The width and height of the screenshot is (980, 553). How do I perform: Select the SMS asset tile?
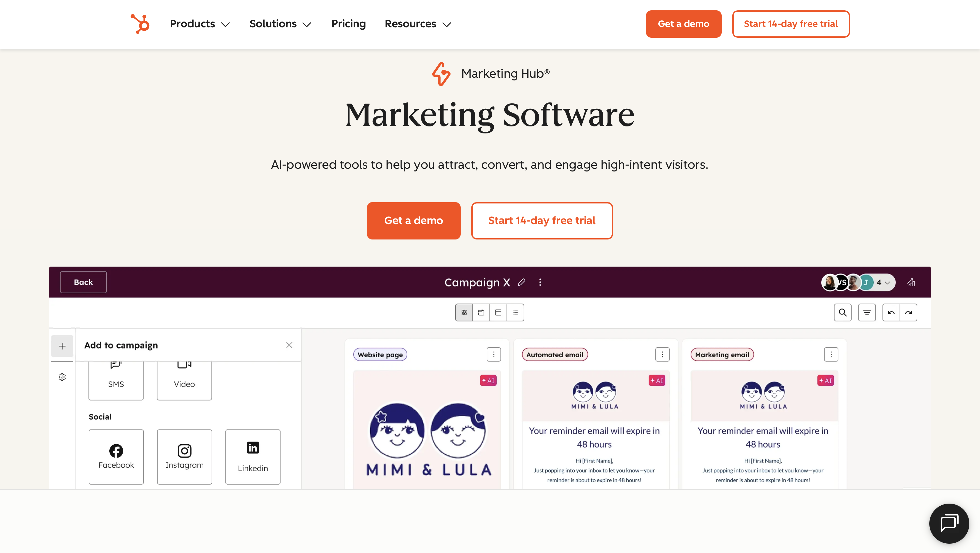[x=116, y=380]
